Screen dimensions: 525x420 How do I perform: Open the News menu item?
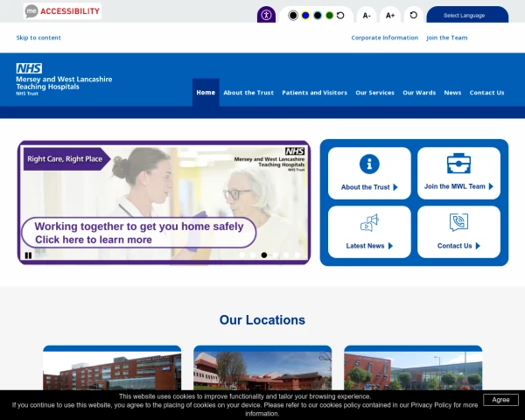click(452, 93)
